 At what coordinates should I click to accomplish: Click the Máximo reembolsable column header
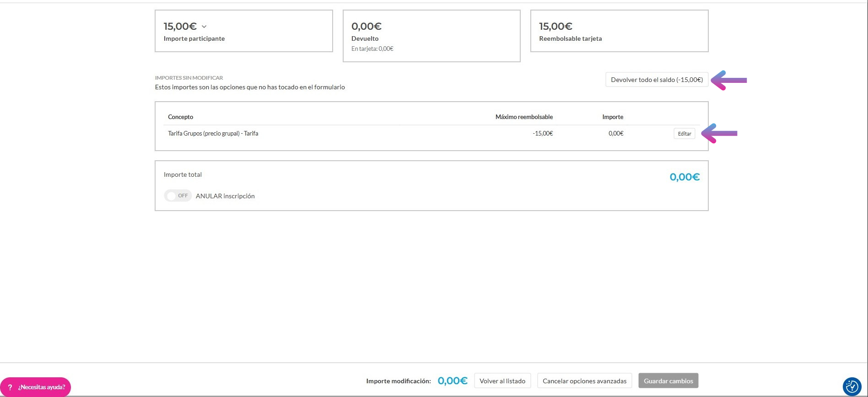524,117
